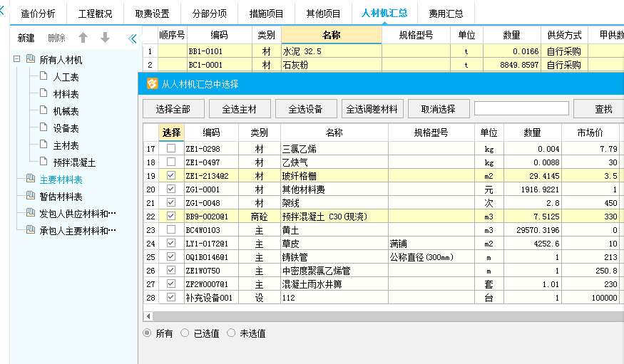Click 新建 in the left panel toolbar
The width and height of the screenshot is (624, 364).
coord(26,38)
